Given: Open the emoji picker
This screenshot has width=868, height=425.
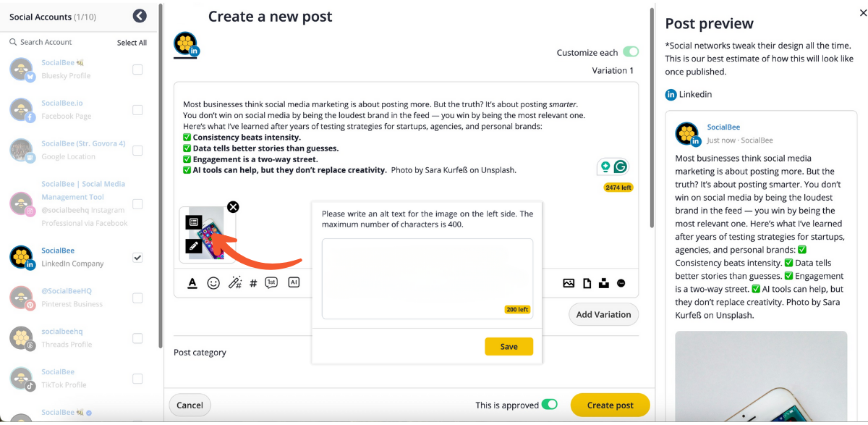Looking at the screenshot, I should tap(213, 283).
